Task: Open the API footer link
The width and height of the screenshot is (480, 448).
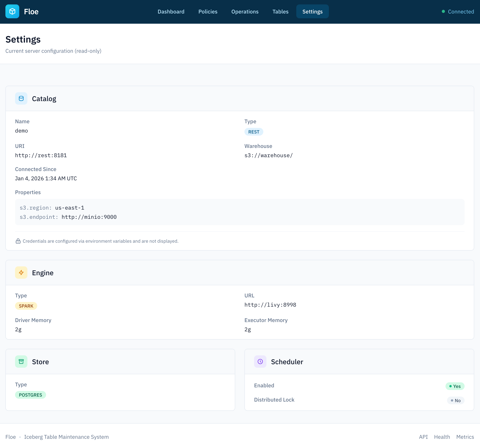Action: 423,437
